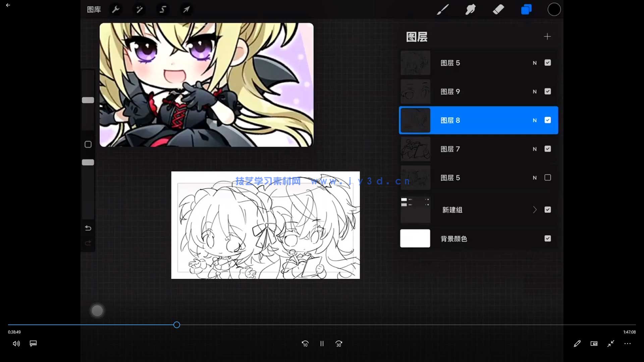Activate the Selection S tool
This screenshot has height=362, width=644.
(163, 9)
